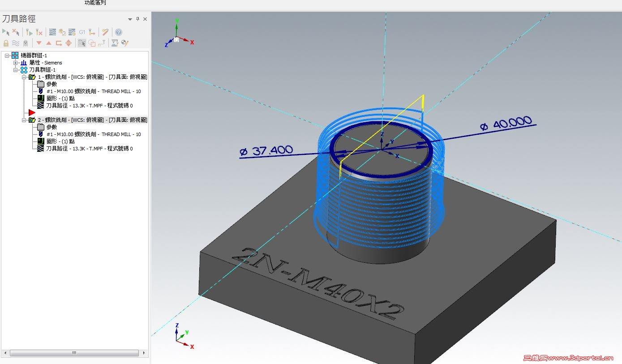This screenshot has width=622, height=364.
Task: Toggle posting with the ghost icon
Action: [26, 43]
